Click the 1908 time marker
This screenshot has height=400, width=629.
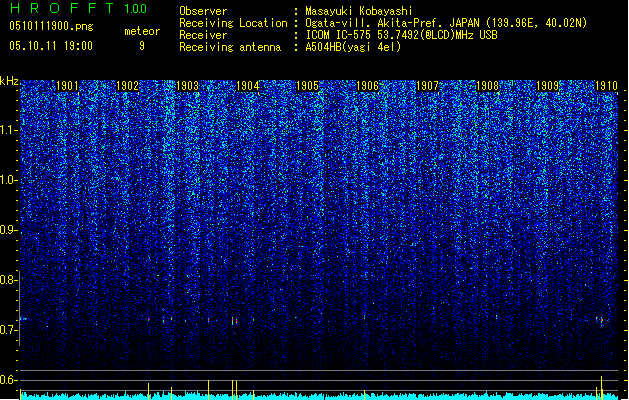[x=487, y=86]
